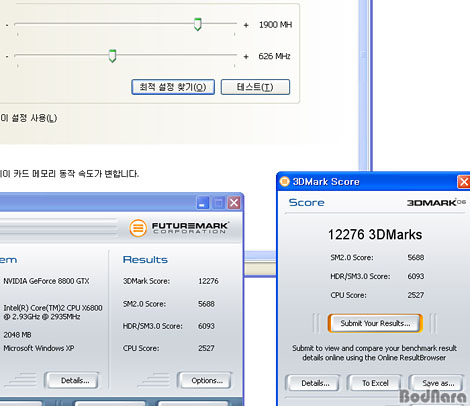
Task: Click the 3DMark Score window title icon
Action: tap(284, 181)
